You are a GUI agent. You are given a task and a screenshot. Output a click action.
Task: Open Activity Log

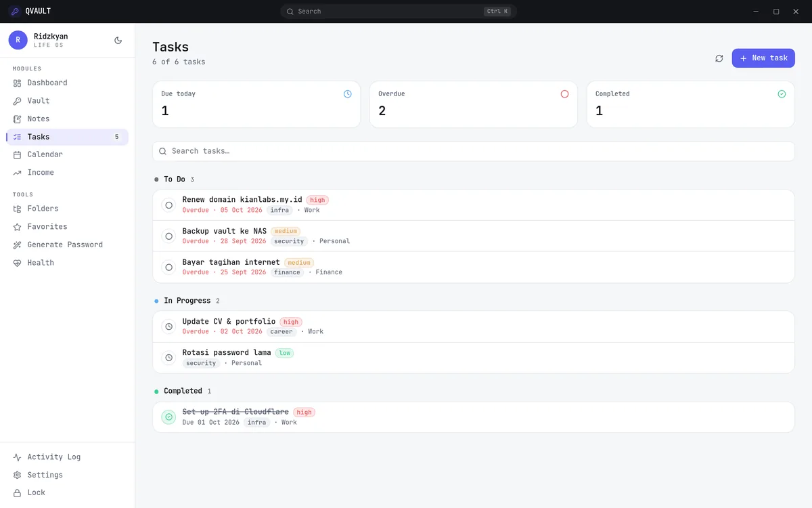(68, 457)
